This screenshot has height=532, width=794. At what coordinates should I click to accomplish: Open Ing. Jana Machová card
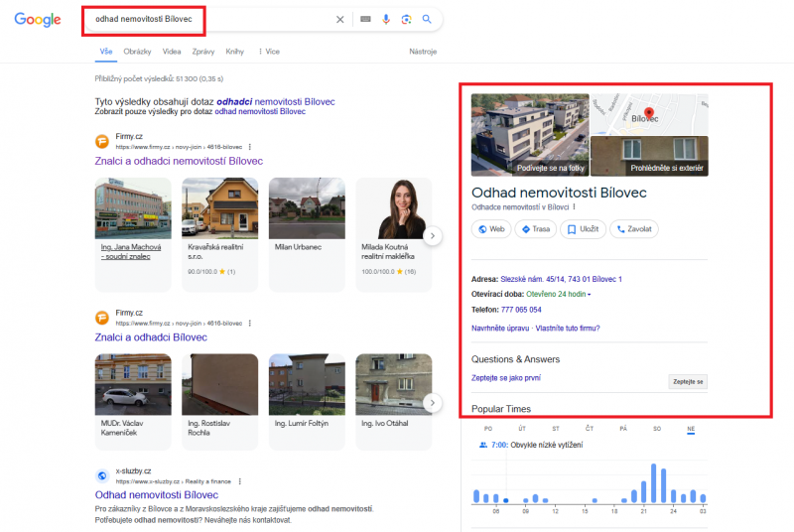133,234
